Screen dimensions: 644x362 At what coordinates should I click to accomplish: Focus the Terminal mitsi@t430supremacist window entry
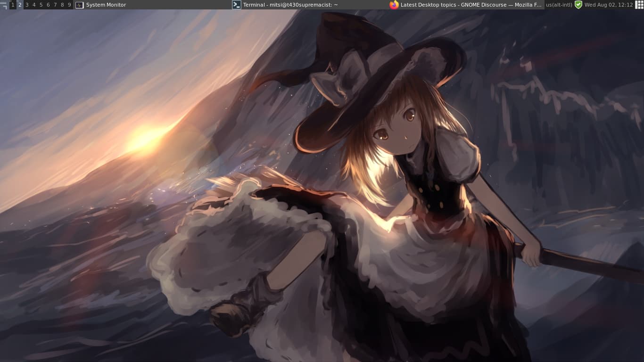290,5
